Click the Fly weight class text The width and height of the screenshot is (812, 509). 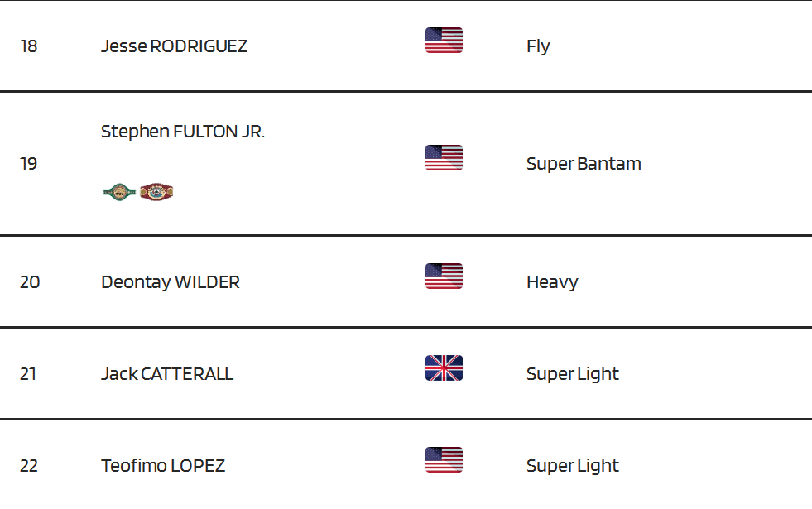point(538,46)
